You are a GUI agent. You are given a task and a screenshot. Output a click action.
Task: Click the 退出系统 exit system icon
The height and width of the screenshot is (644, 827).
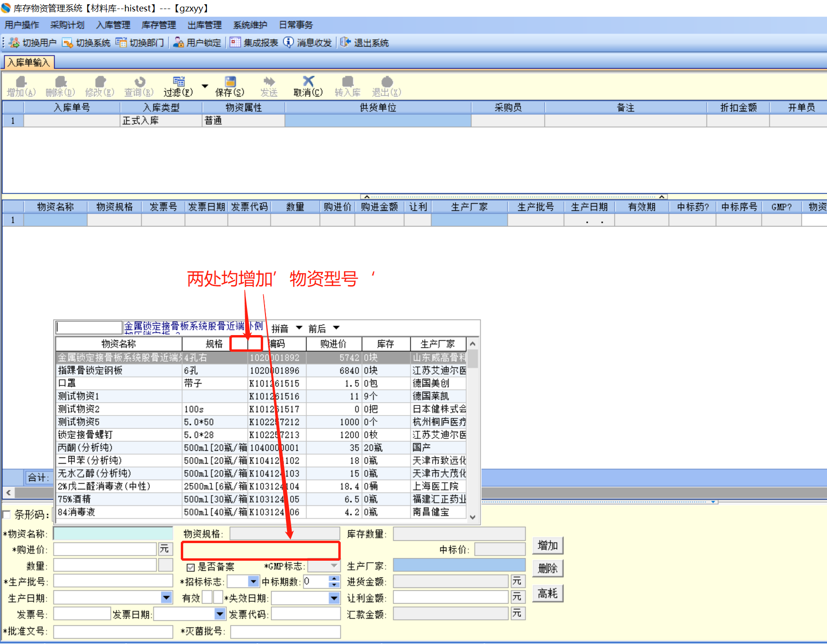[x=345, y=42]
